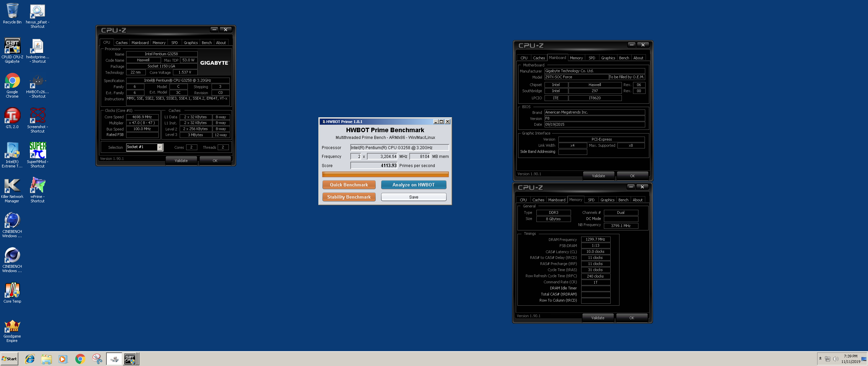This screenshot has width=868, height=366.
Task: Open Intel Extreme Tuning desktop icon
Action: click(12, 155)
